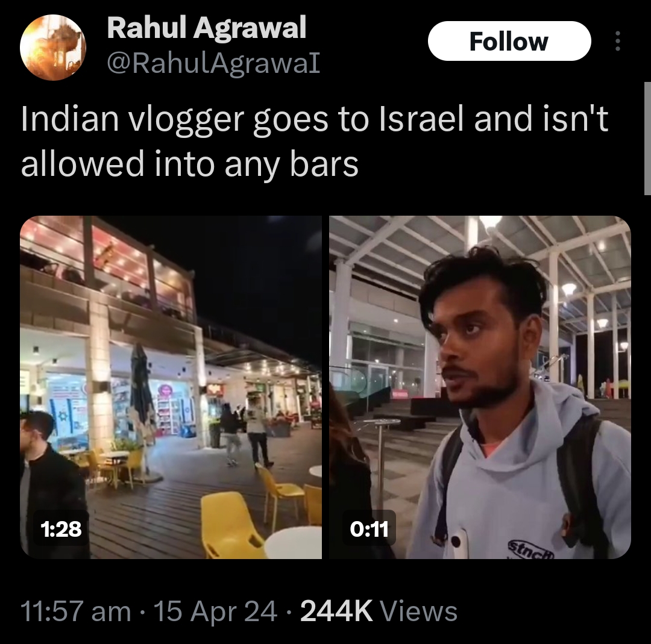Image resolution: width=651 pixels, height=644 pixels.
Task: Play the 1:28 video of the plaza
Action: point(171,387)
